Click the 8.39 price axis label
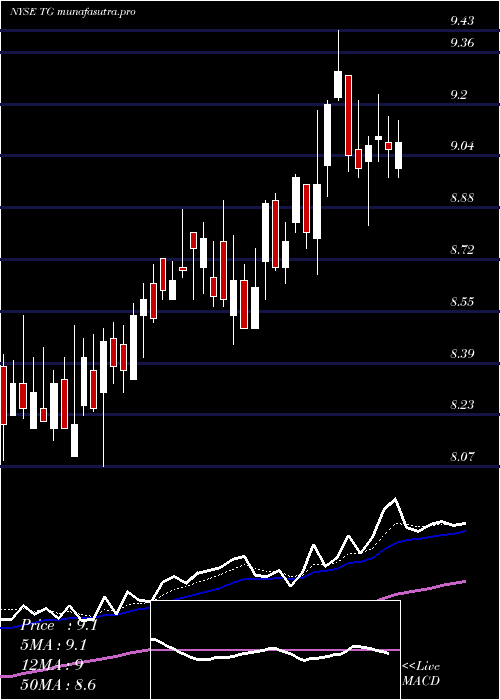500x700 pixels. [462, 354]
